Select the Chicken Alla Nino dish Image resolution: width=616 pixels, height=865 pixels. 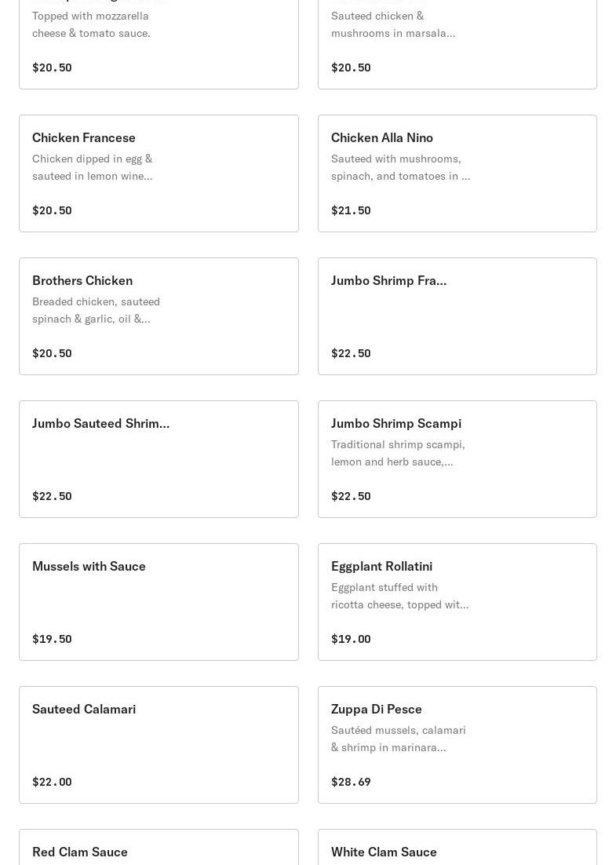tap(382, 138)
